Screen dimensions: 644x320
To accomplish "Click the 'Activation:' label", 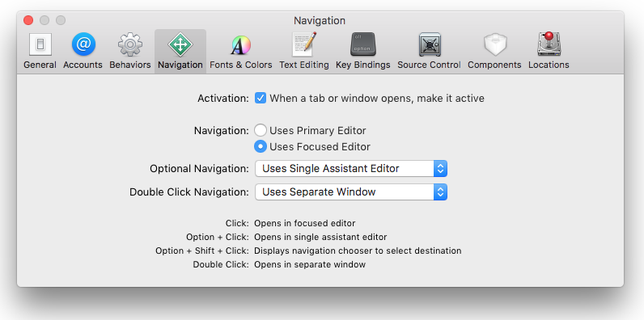I will (x=223, y=99).
